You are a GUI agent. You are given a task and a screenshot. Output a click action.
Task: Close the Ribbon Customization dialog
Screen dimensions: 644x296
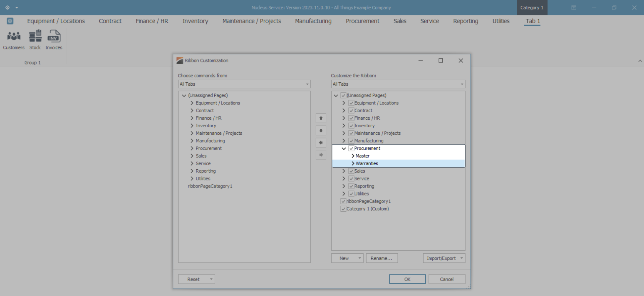[x=461, y=60]
